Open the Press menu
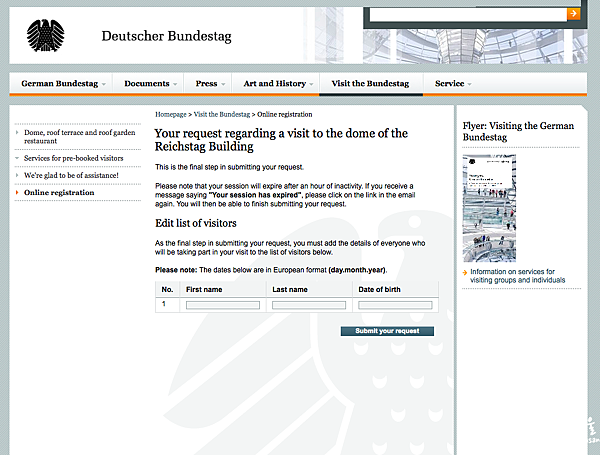This screenshot has height=455, width=600. tap(206, 83)
